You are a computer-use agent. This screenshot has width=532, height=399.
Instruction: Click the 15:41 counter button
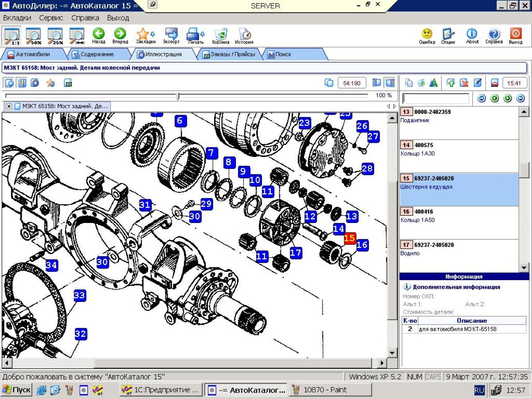pos(514,83)
